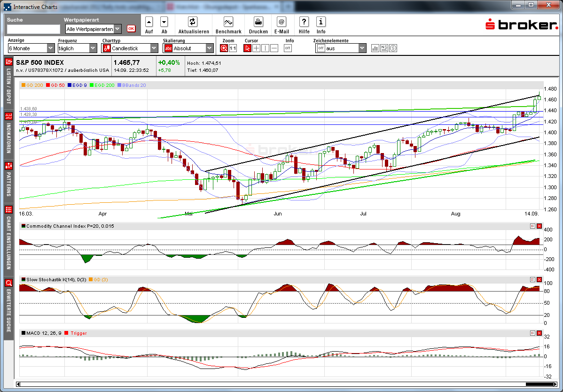This screenshot has height=392, width=563.
Task: Click the scrollbar left arrow
Action: pos(18,384)
